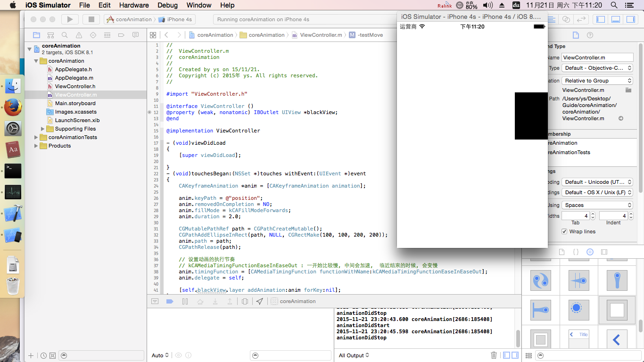The image size is (644, 362).
Task: Open the Debug navigator icon
Action: tap(107, 35)
